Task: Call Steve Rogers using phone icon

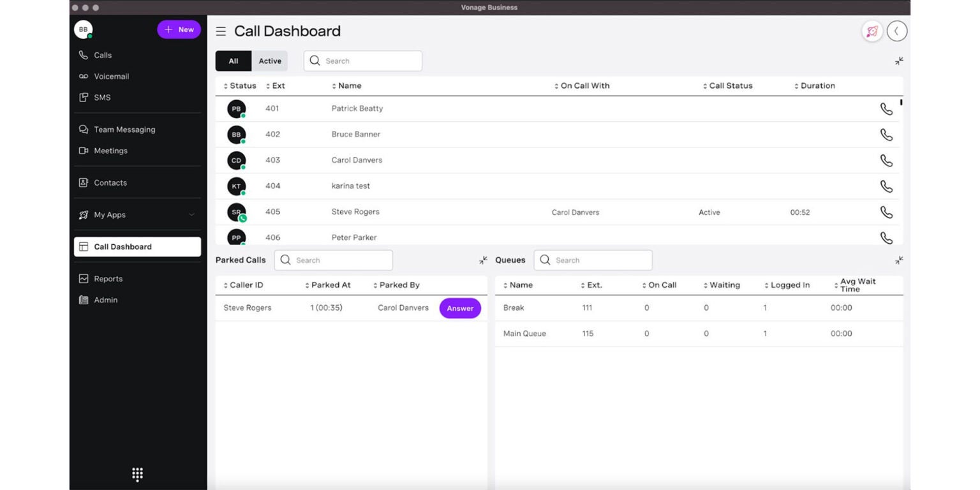Action: 886,212
